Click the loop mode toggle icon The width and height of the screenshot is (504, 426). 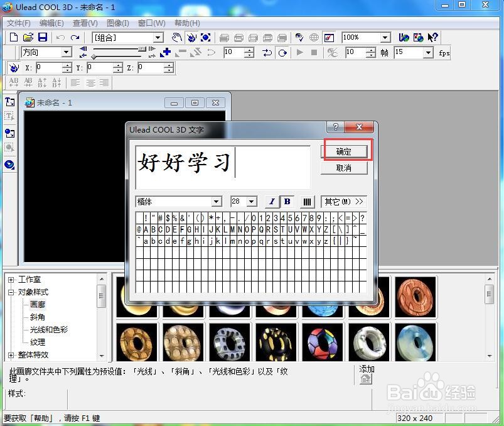(x=267, y=52)
